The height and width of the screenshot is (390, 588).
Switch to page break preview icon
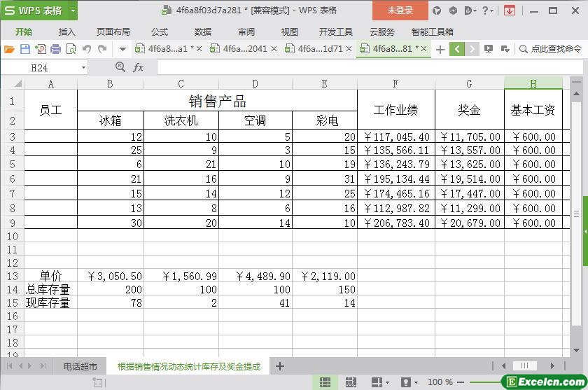click(351, 382)
